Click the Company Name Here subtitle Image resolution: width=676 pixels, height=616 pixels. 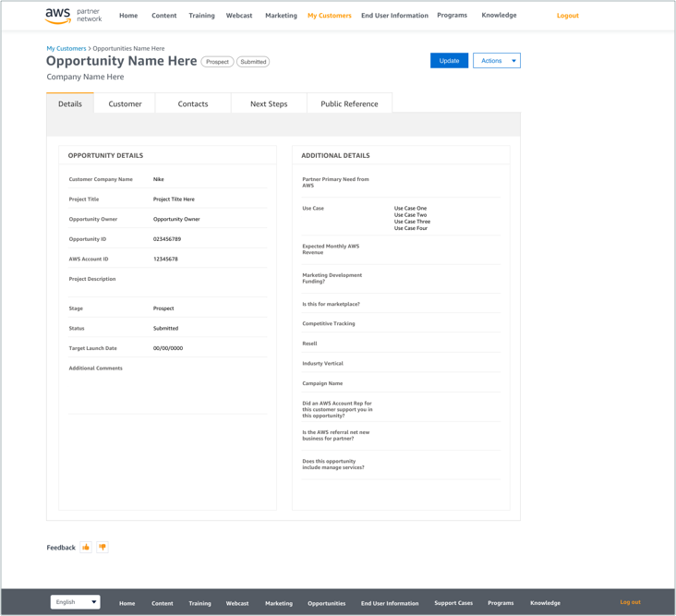pyautogui.click(x=85, y=77)
